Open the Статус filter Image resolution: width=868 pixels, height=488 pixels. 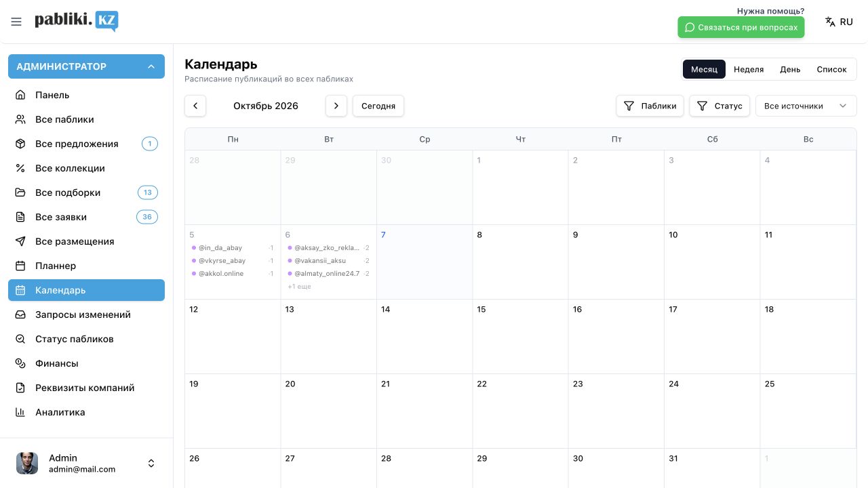click(x=719, y=106)
